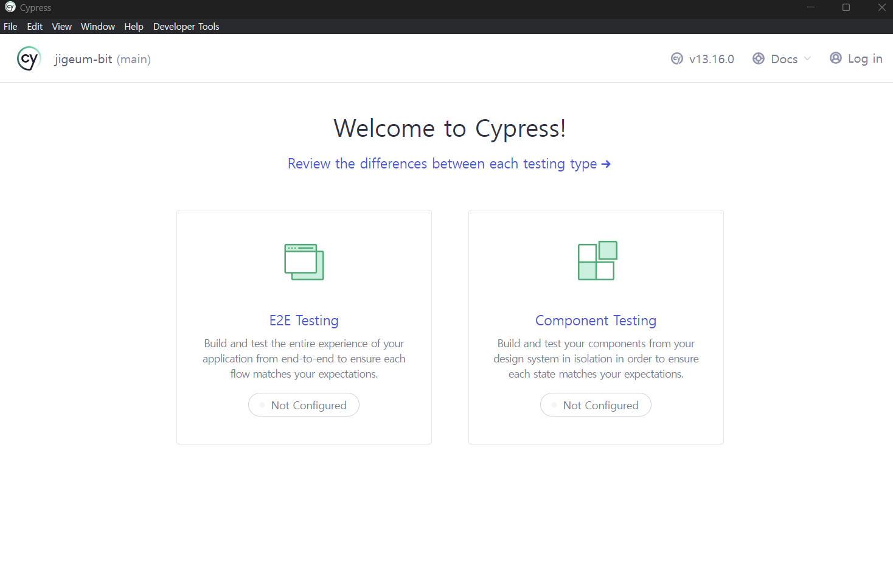Click the Docs label in header
893x588 pixels.
(784, 59)
